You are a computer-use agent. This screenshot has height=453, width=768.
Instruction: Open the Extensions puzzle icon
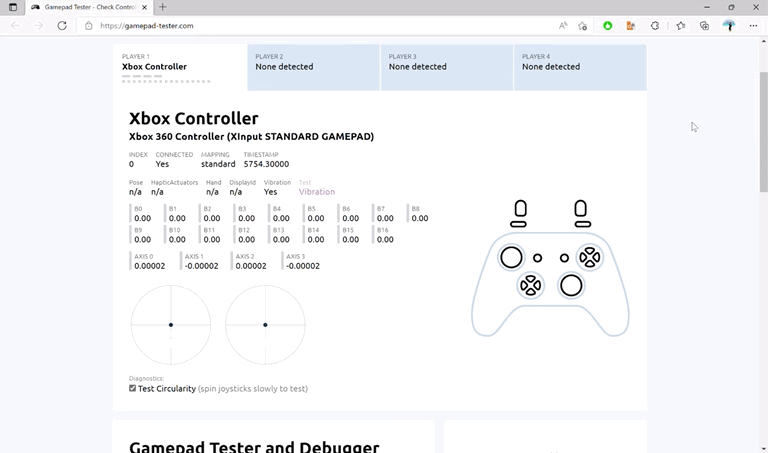pyautogui.click(x=655, y=25)
